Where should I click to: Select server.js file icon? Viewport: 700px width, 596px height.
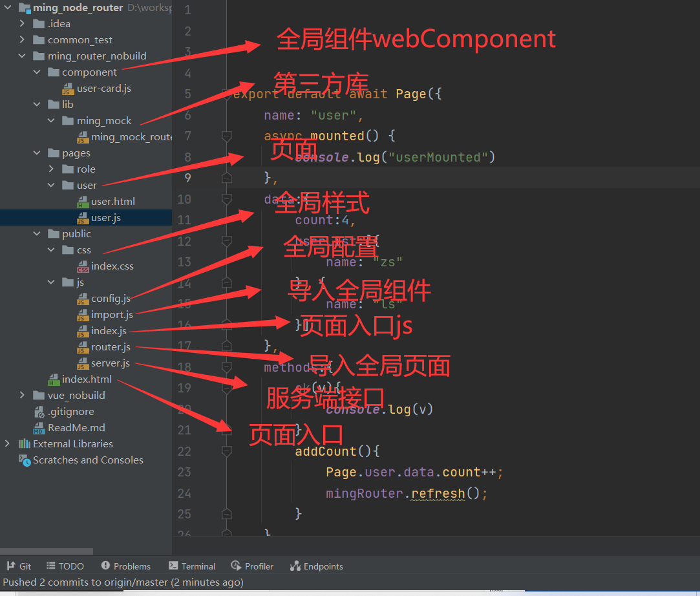coord(83,363)
